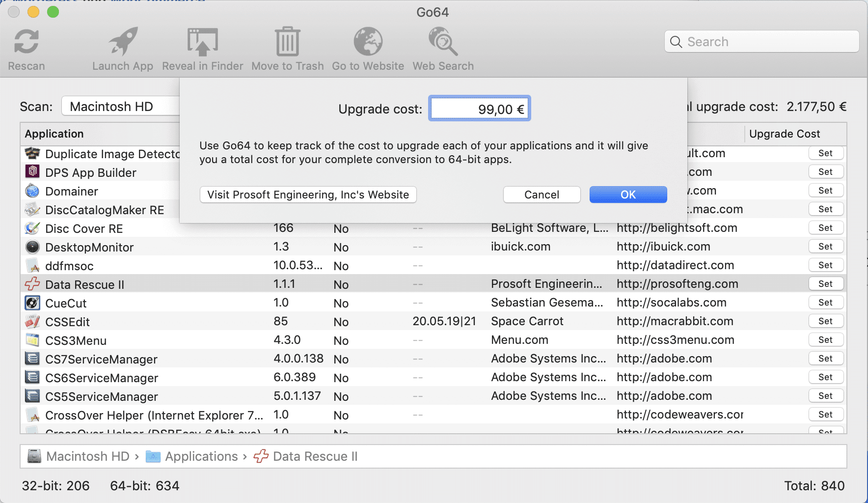Click http://datadirect.com website cell
Image resolution: width=868 pixels, height=503 pixels.
click(675, 265)
